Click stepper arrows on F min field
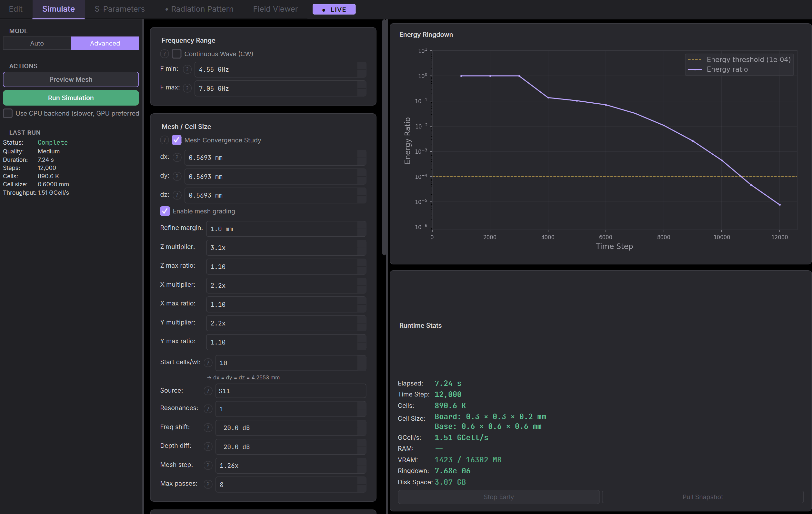812x514 pixels. click(x=362, y=69)
